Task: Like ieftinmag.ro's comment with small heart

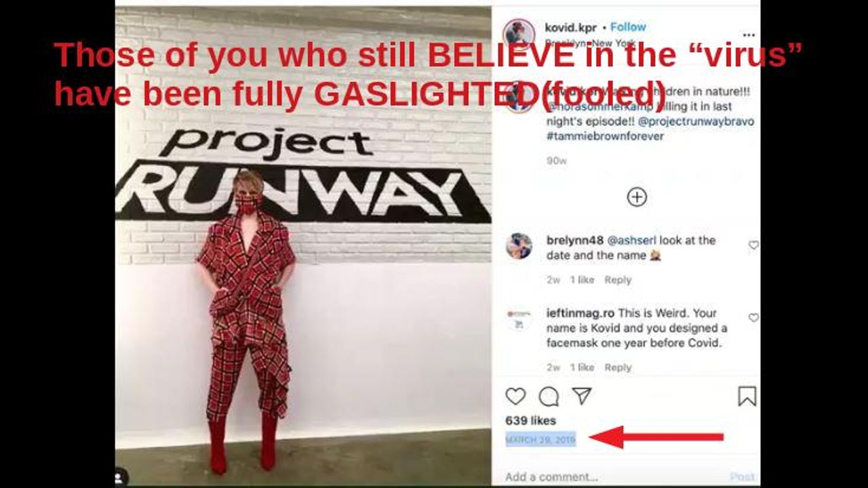Action: pyautogui.click(x=753, y=317)
